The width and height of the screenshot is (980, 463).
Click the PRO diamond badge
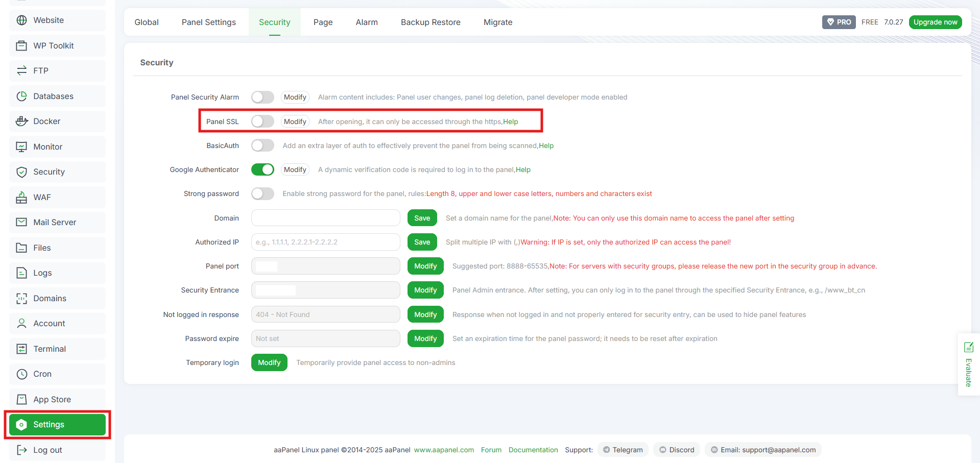pyautogui.click(x=839, y=22)
